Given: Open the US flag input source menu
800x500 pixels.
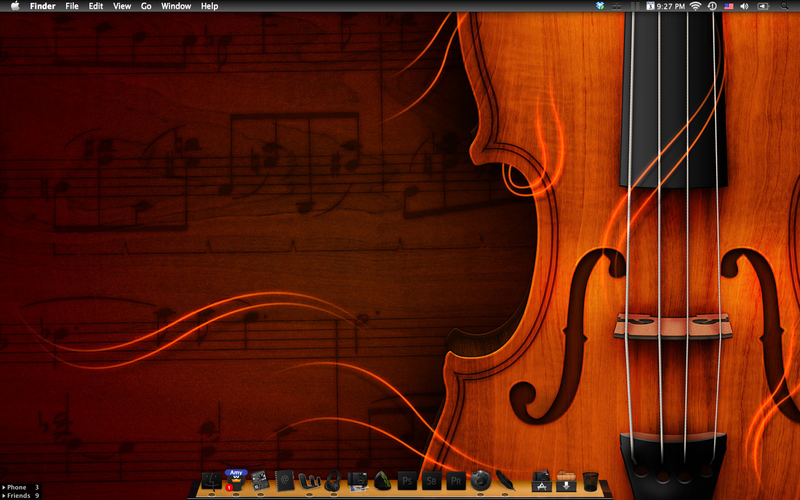Looking at the screenshot, I should pyautogui.click(x=729, y=6).
